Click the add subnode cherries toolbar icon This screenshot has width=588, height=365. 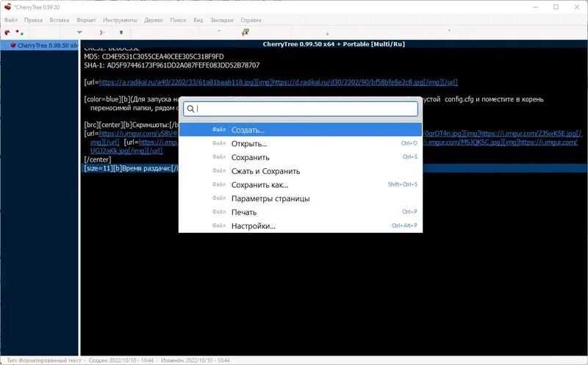[x=20, y=32]
